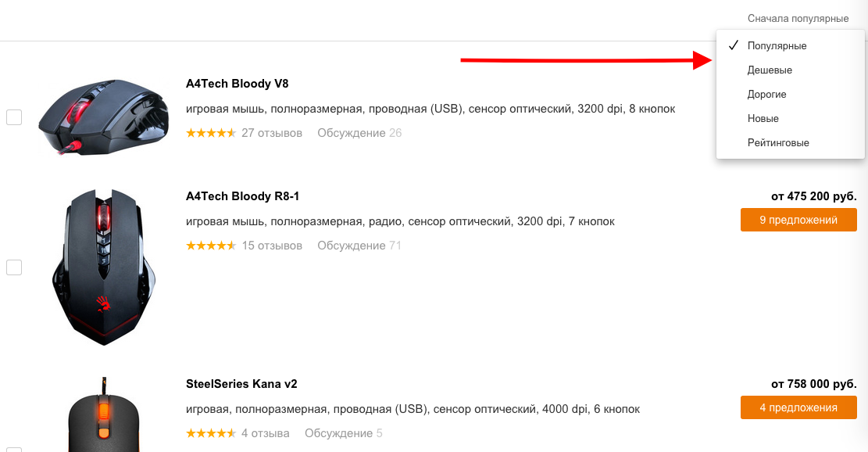Open the A4Tech Bloody V8 mouse image
The image size is (868, 452).
click(x=103, y=117)
